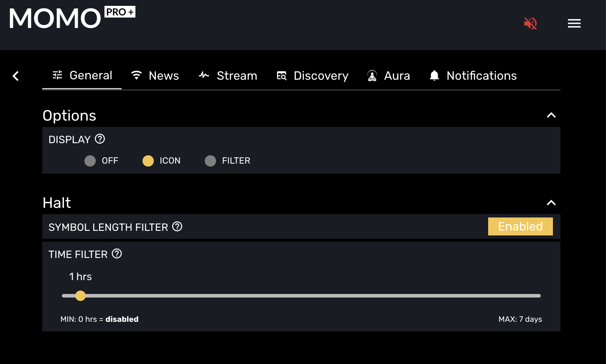Open the Aura tab
The height and width of the screenshot is (364, 606).
[388, 76]
